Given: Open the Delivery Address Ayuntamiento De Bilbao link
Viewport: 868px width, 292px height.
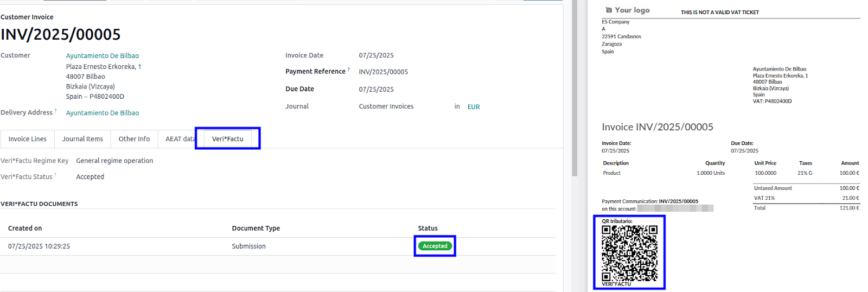Looking at the screenshot, I should coord(103,113).
